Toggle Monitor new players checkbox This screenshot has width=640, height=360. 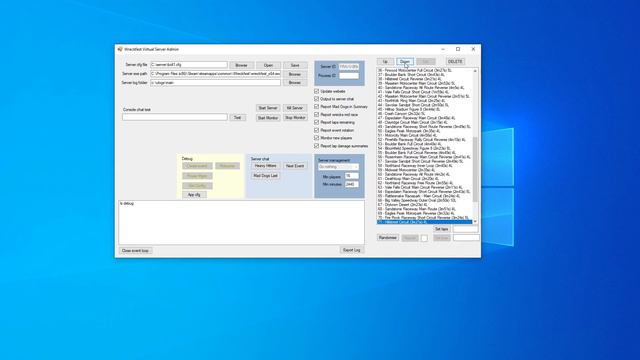(x=316, y=138)
